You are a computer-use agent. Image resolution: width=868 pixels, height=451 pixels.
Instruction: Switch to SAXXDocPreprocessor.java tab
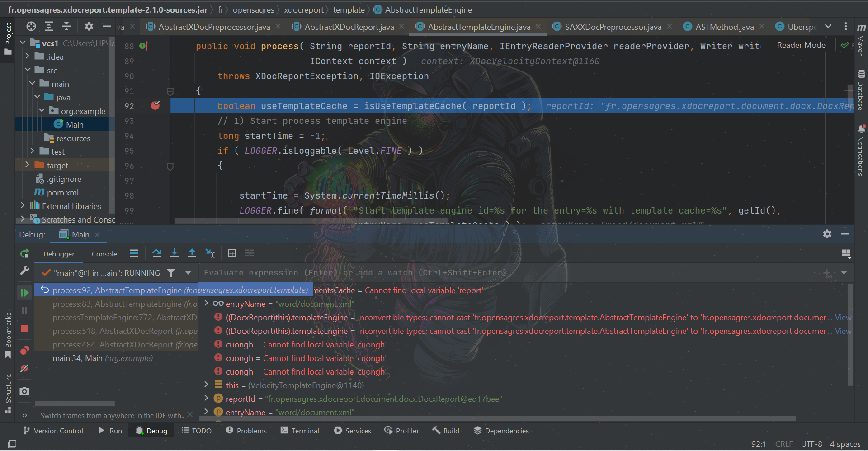click(x=613, y=27)
